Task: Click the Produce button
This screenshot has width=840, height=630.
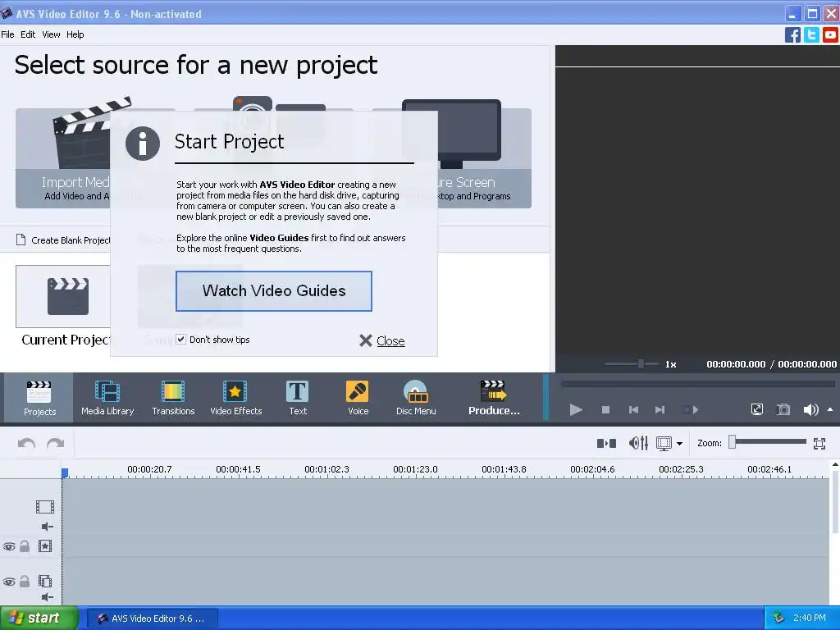Action: pos(493,398)
